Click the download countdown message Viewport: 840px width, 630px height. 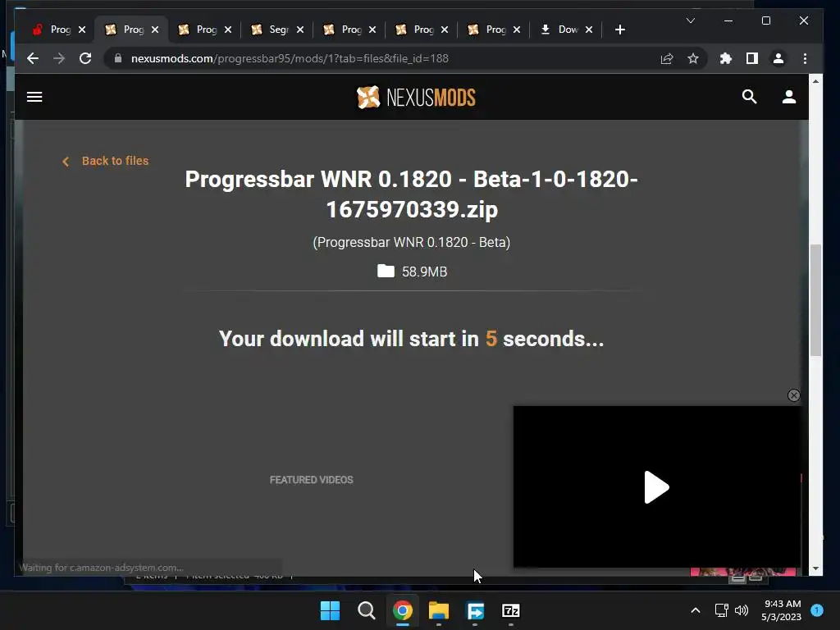(x=412, y=339)
